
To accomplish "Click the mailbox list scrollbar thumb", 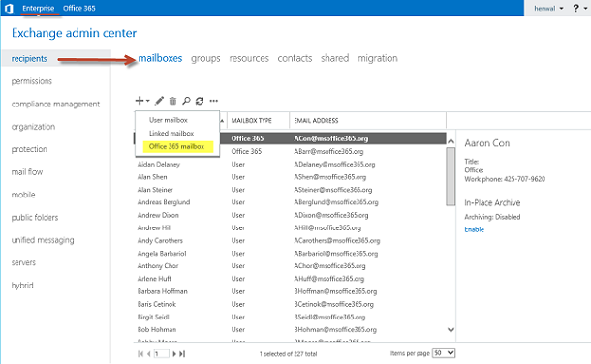I will (x=451, y=176).
